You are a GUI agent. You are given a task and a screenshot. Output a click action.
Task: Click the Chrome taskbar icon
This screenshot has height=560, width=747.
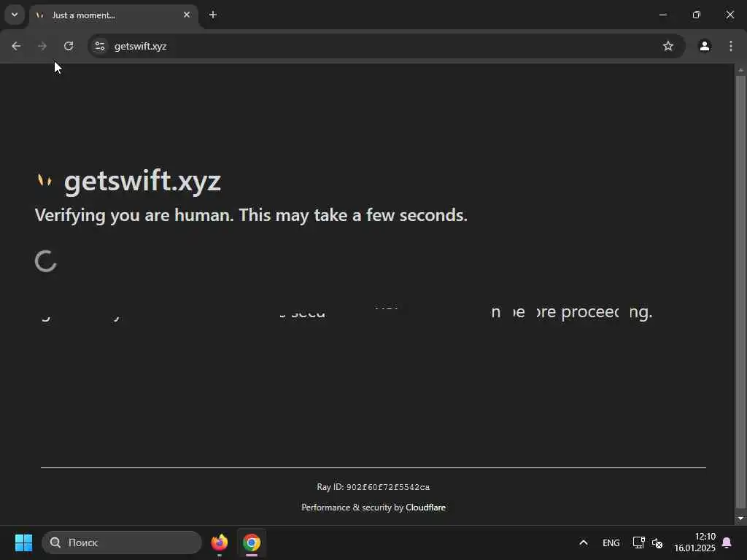click(x=252, y=542)
